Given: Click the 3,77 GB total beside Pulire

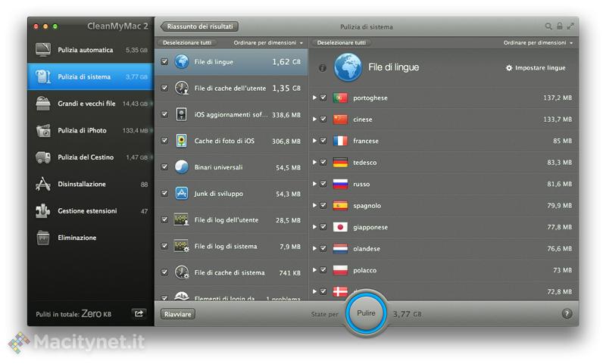Looking at the screenshot, I should click(x=407, y=314).
